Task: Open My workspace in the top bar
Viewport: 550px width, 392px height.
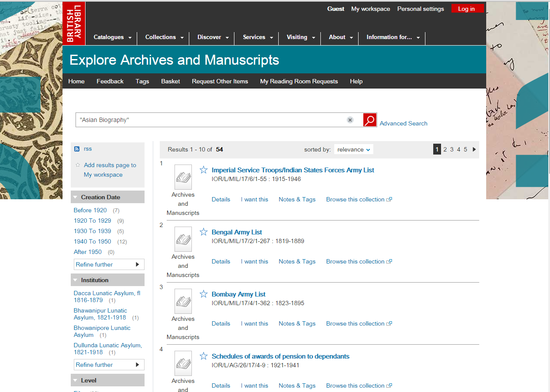Action: [371, 9]
